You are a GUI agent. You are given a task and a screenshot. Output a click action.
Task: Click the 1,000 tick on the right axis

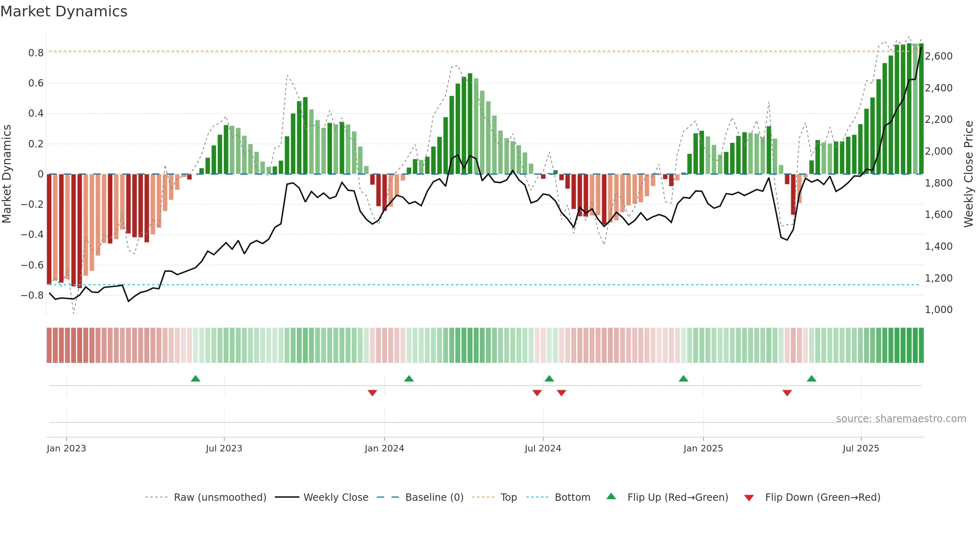[939, 310]
